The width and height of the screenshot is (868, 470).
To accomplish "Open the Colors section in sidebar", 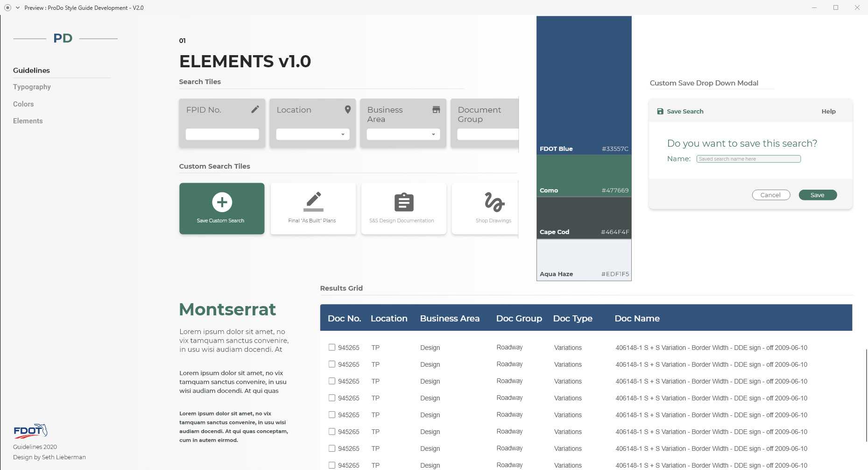I will pyautogui.click(x=23, y=104).
